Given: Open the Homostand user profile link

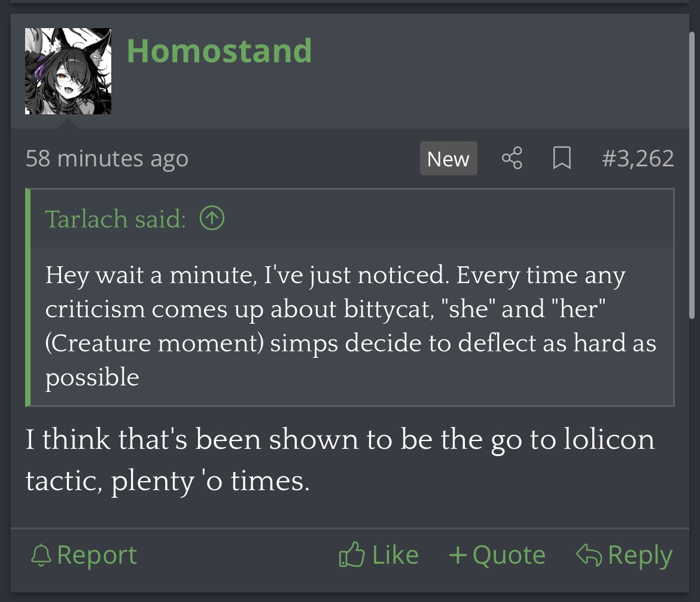Looking at the screenshot, I should pos(219,51).
